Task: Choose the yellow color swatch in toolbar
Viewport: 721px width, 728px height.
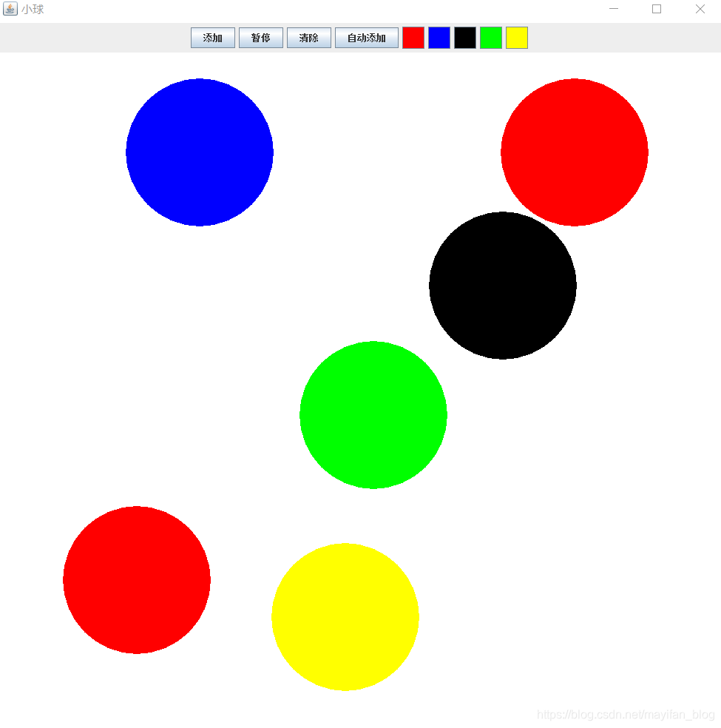Action: pos(517,38)
